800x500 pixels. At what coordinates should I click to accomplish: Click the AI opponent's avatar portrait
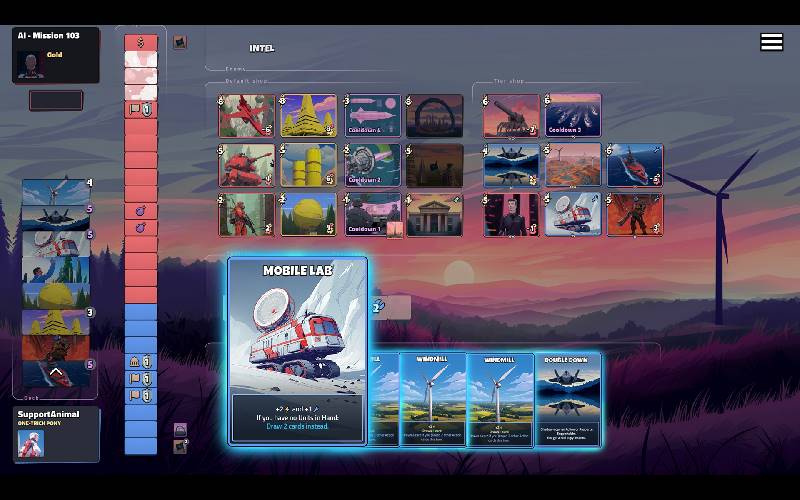(30, 62)
